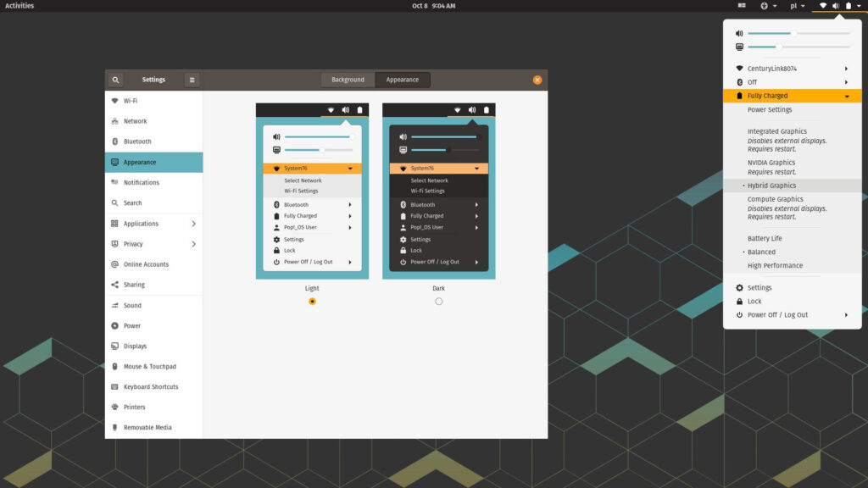The image size is (868, 488).
Task: Close the system status menu from the top bar
Action: [840, 6]
